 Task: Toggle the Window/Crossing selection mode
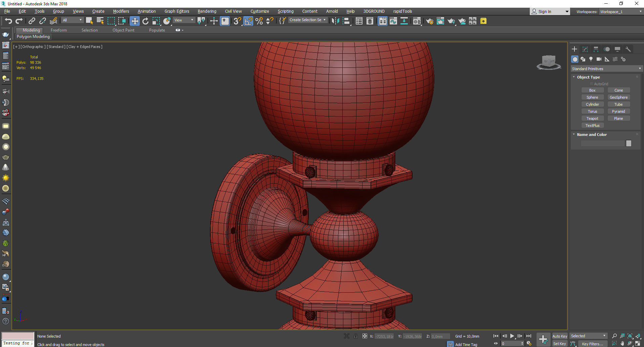click(x=122, y=21)
